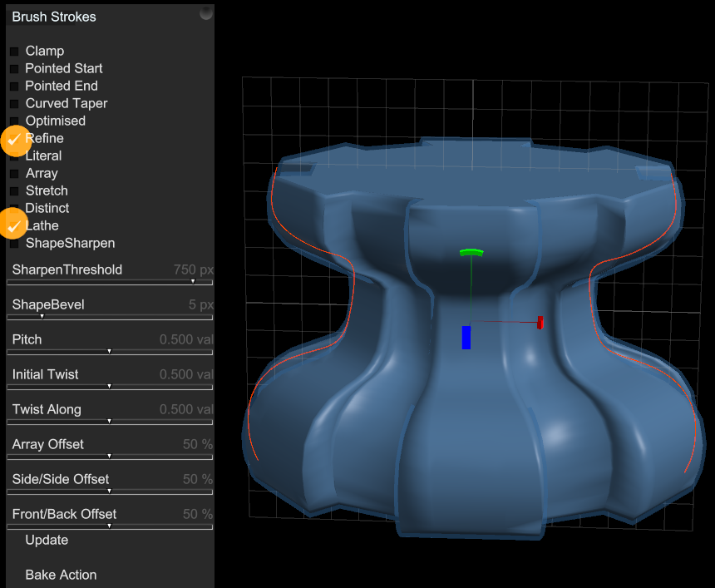Click the ShapeBevel slider handle
Viewport: 715px width, 588px height.
(42, 316)
